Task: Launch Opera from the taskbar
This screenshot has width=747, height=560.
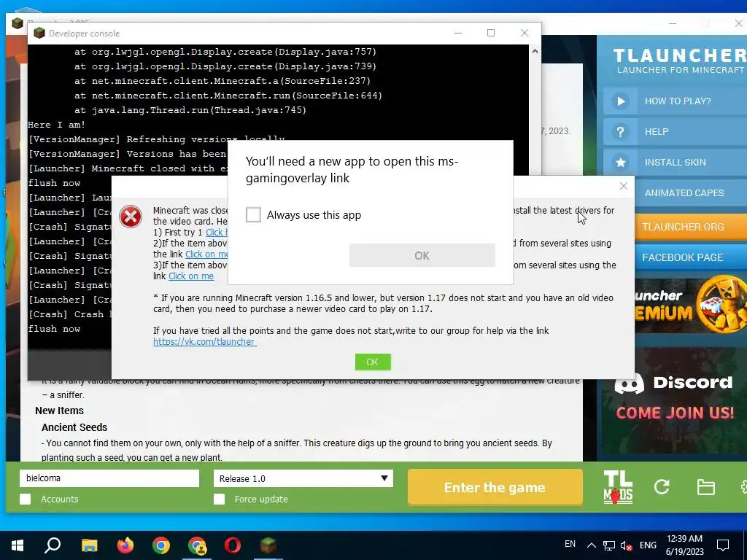Action: tap(233, 545)
